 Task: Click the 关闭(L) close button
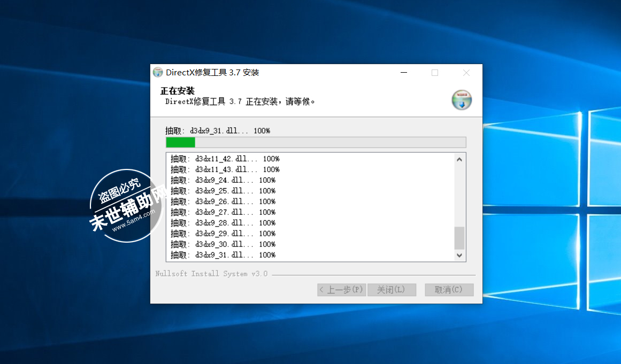(x=392, y=290)
